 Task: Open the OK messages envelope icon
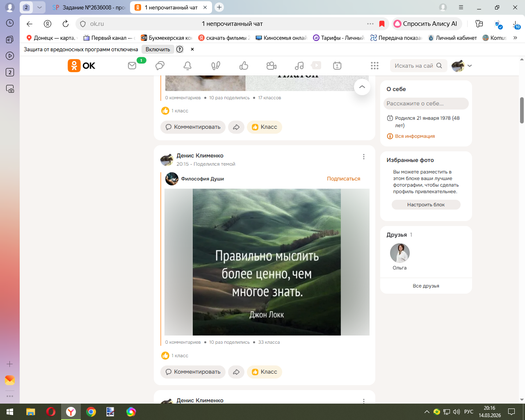click(132, 66)
